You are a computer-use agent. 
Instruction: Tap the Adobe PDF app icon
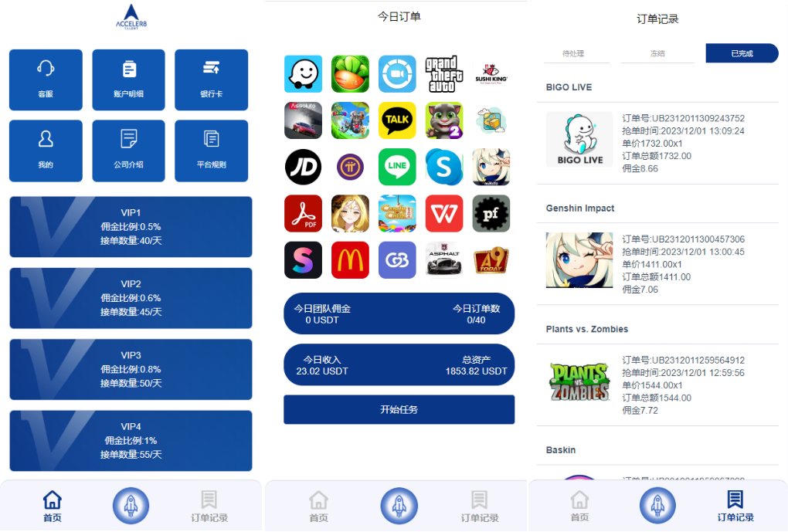point(303,214)
